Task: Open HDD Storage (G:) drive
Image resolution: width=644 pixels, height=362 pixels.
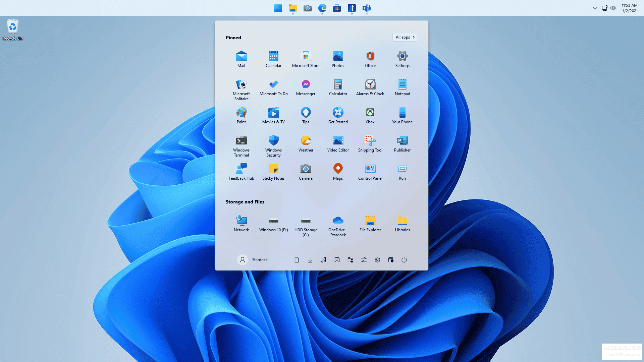Action: pos(306,225)
